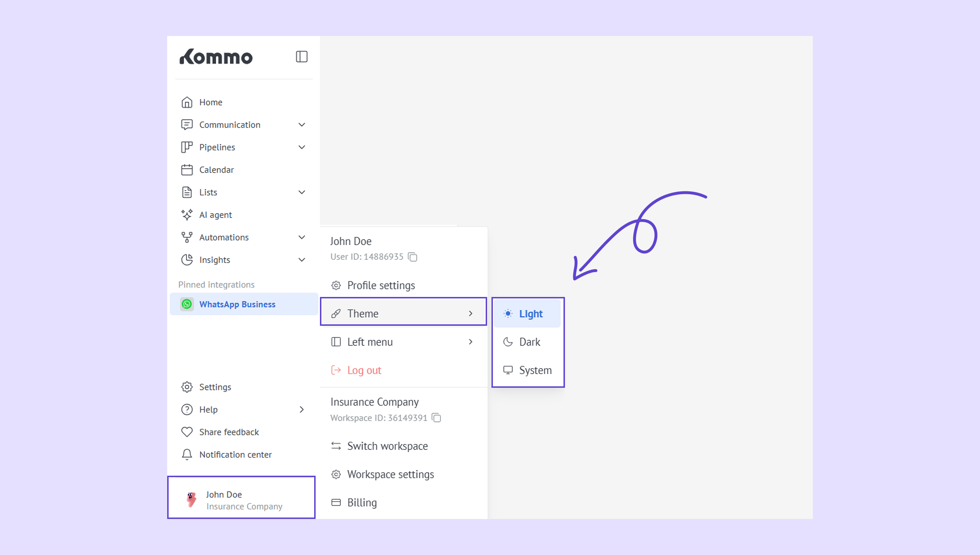Expand the Communication menu chevron
The width and height of the screenshot is (980, 555).
(302, 125)
